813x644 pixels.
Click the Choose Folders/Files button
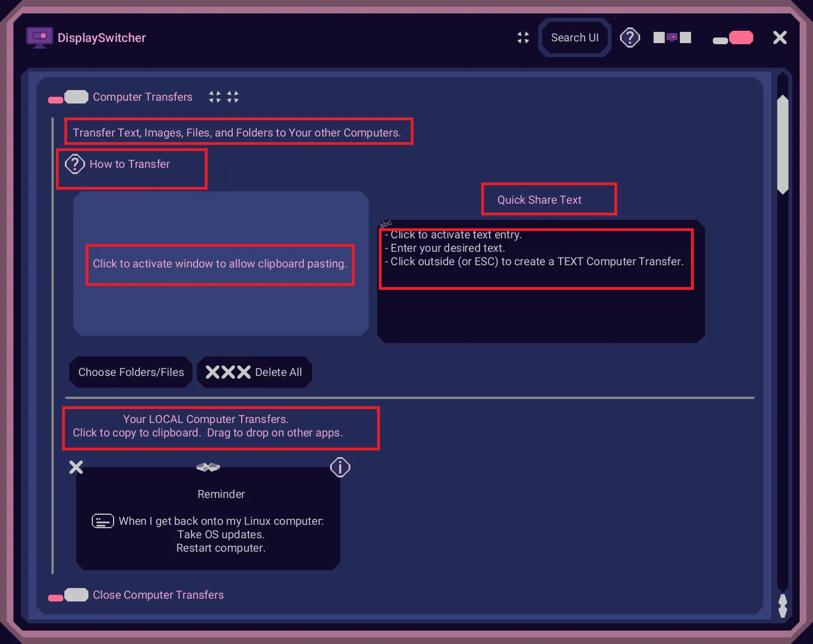(131, 372)
